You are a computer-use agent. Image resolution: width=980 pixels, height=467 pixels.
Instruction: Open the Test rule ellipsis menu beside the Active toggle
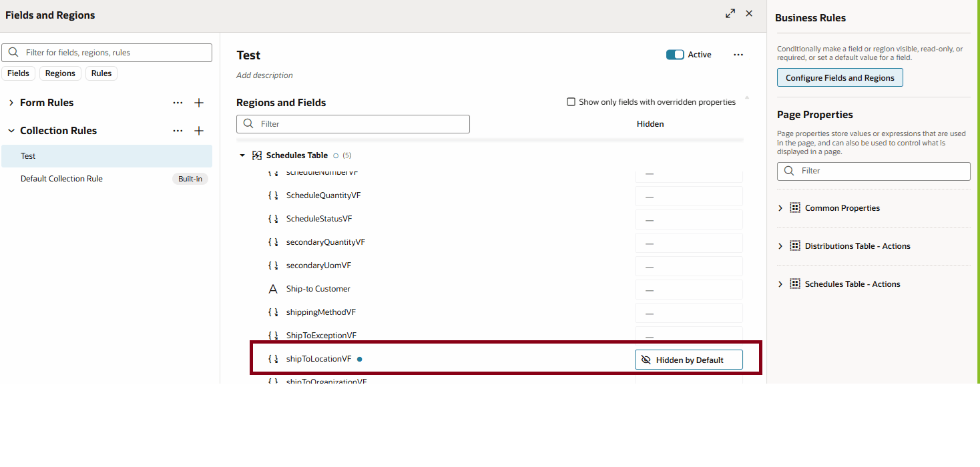(738, 55)
